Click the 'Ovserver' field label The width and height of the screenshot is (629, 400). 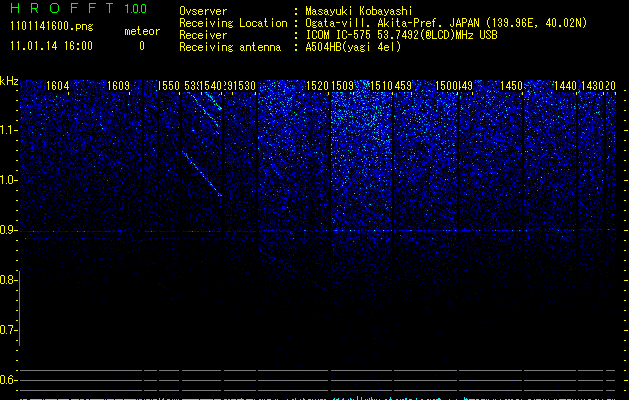point(203,11)
